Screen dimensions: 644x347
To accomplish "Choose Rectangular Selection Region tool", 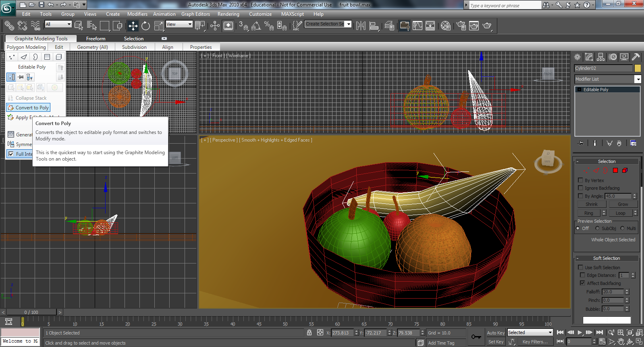I will point(105,26).
